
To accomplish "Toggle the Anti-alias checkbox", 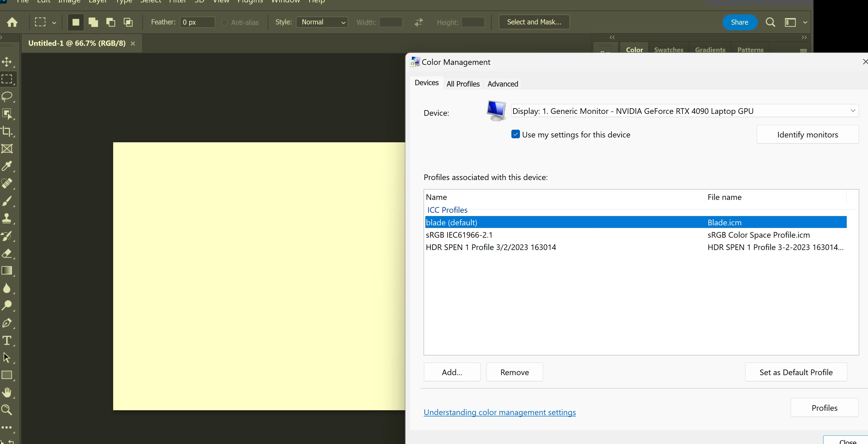I will [x=224, y=23].
